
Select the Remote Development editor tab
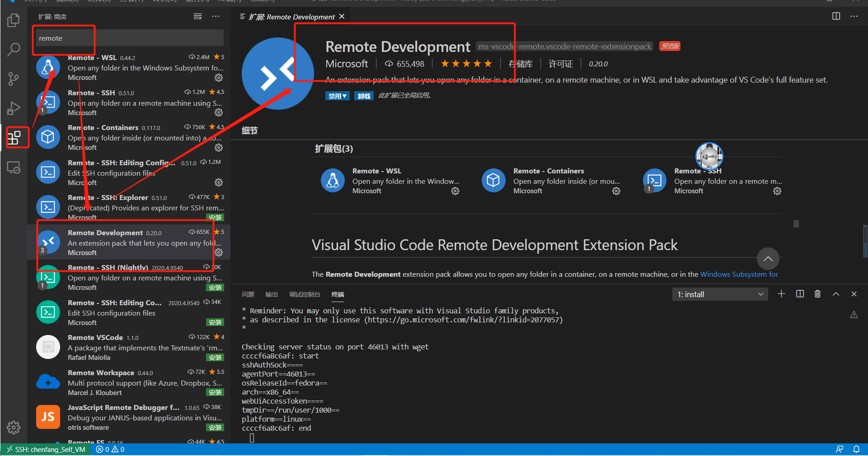point(291,17)
